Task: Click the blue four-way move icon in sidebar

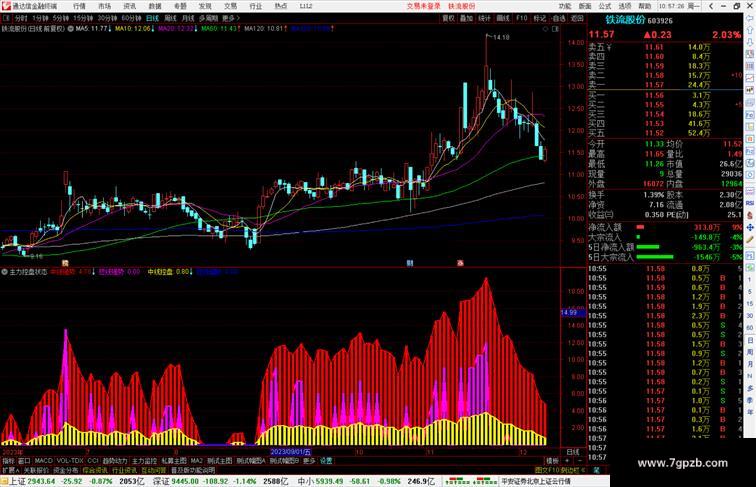Action: point(750,227)
